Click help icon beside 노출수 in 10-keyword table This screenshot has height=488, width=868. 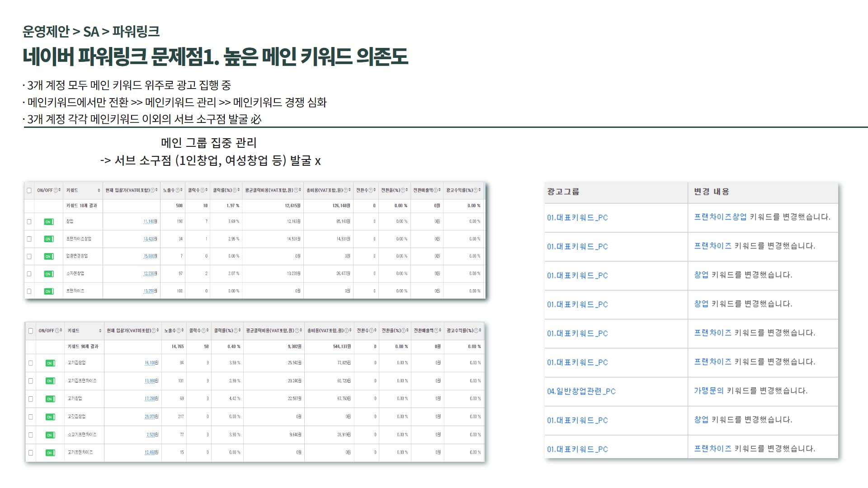pos(178,190)
